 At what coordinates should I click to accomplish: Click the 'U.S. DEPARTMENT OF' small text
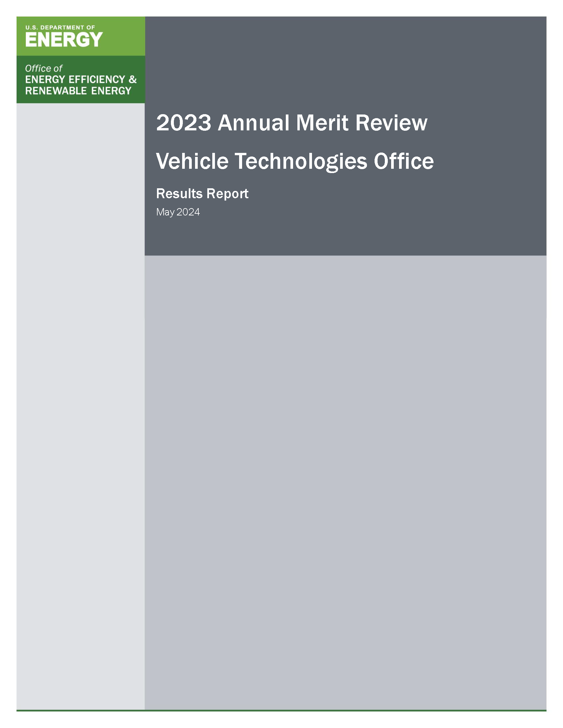coord(60,27)
